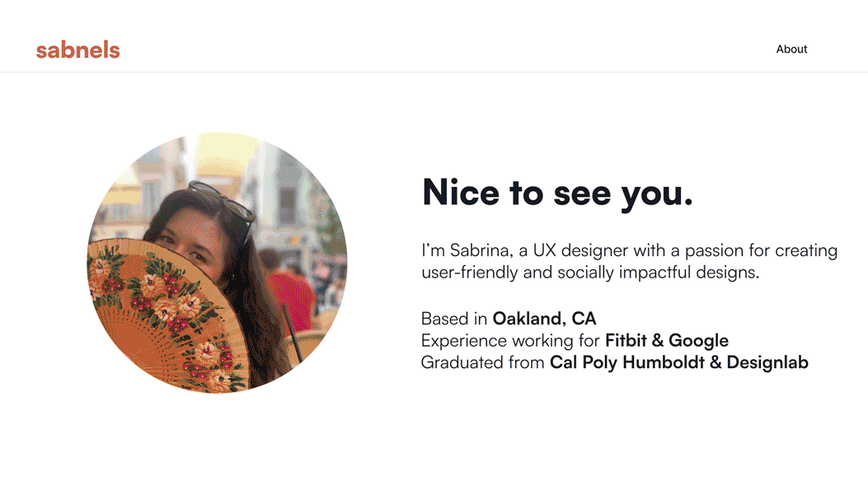The width and height of the screenshot is (868, 495).
Task: Click the header divider line region
Action: coord(434,72)
